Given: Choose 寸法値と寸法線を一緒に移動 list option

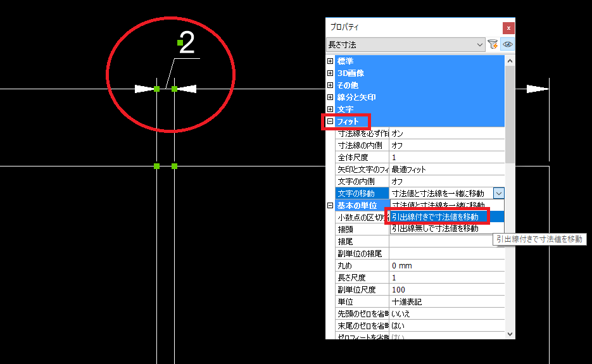Looking at the screenshot, I should click(x=447, y=205).
